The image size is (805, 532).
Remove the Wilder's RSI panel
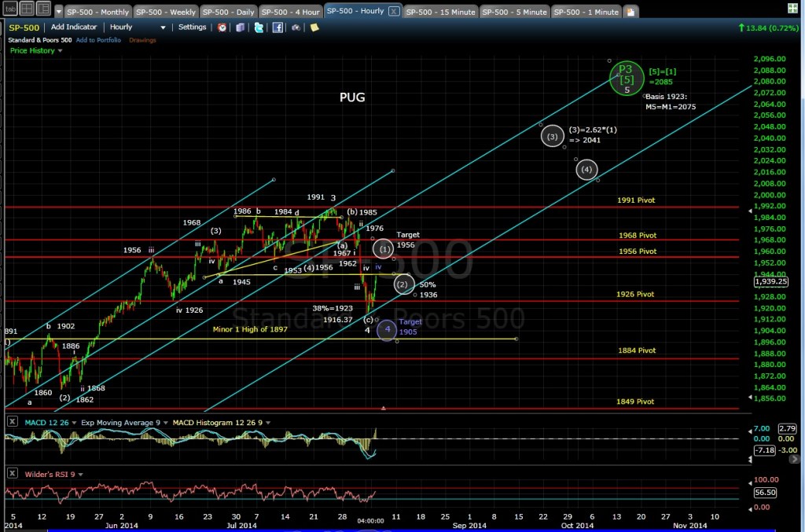13,473
